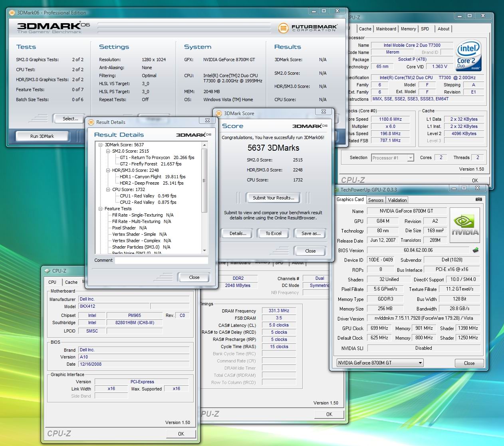Open the Cache tab in top-right CPU-Z
This screenshot has width=504, height=446.
point(365,29)
